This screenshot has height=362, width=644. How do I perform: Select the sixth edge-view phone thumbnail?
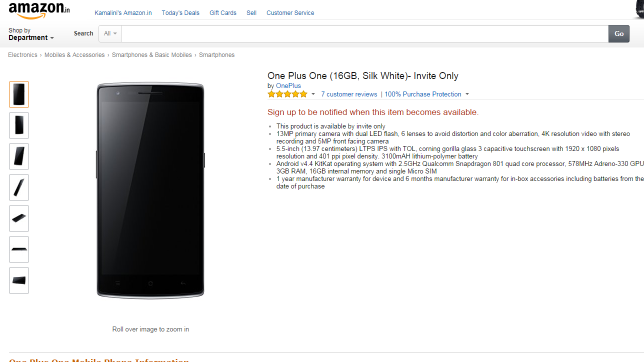point(19,249)
